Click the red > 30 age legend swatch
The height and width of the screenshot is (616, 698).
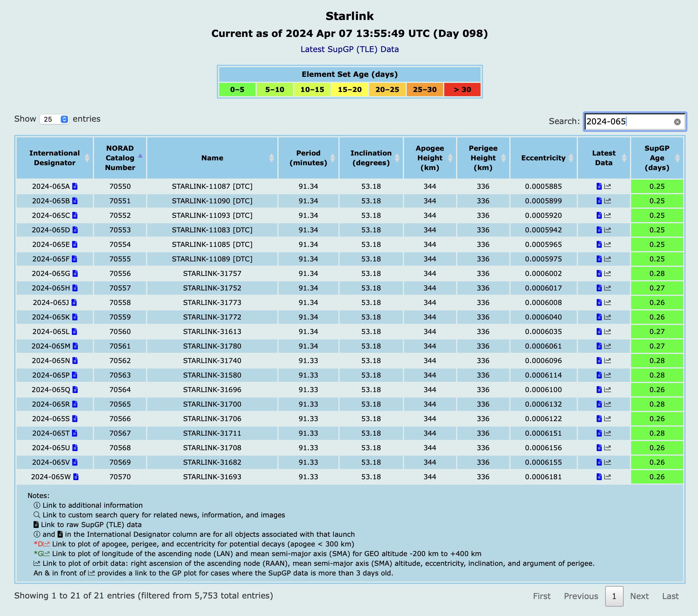point(462,90)
